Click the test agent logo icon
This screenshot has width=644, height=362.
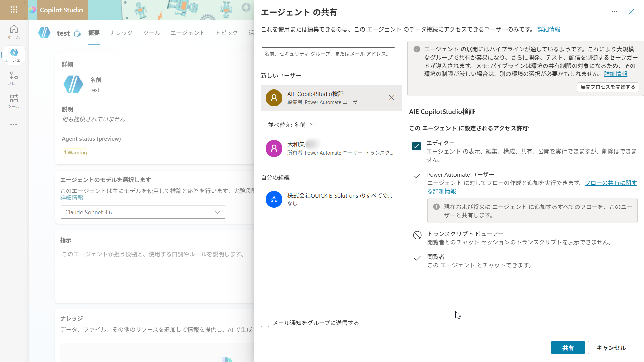coord(44,33)
